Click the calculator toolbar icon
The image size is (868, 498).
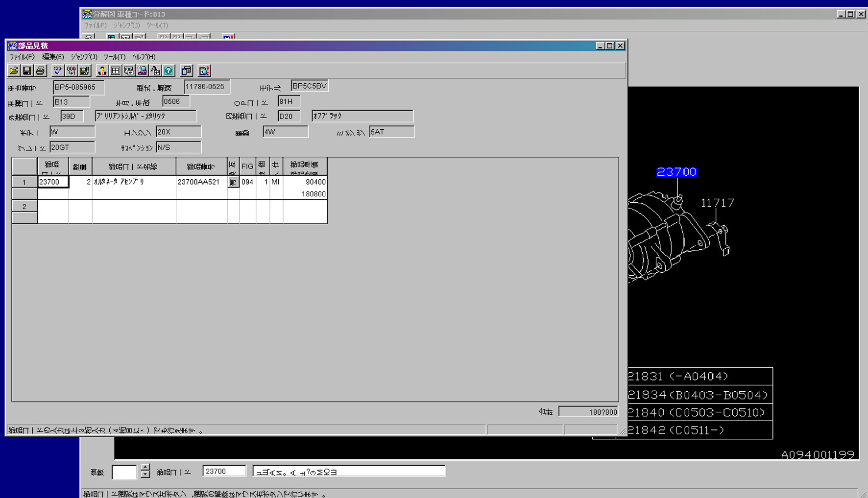pyautogui.click(x=186, y=71)
